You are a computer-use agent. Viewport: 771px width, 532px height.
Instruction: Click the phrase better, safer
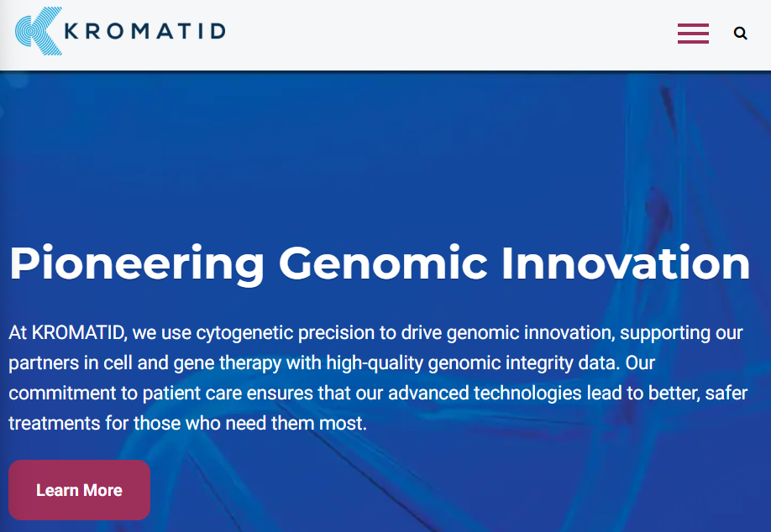pyautogui.click(x=698, y=393)
